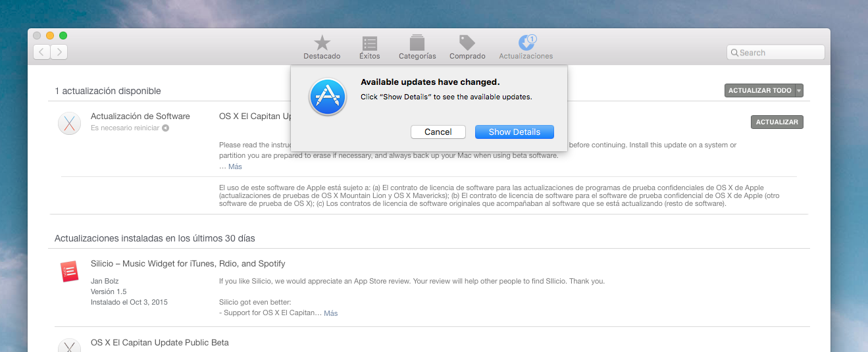
Task: Click the App Store icon in dialog
Action: (x=328, y=97)
